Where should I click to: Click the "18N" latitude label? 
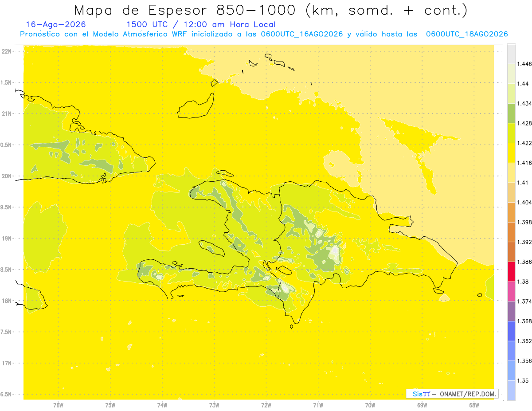point(7,301)
